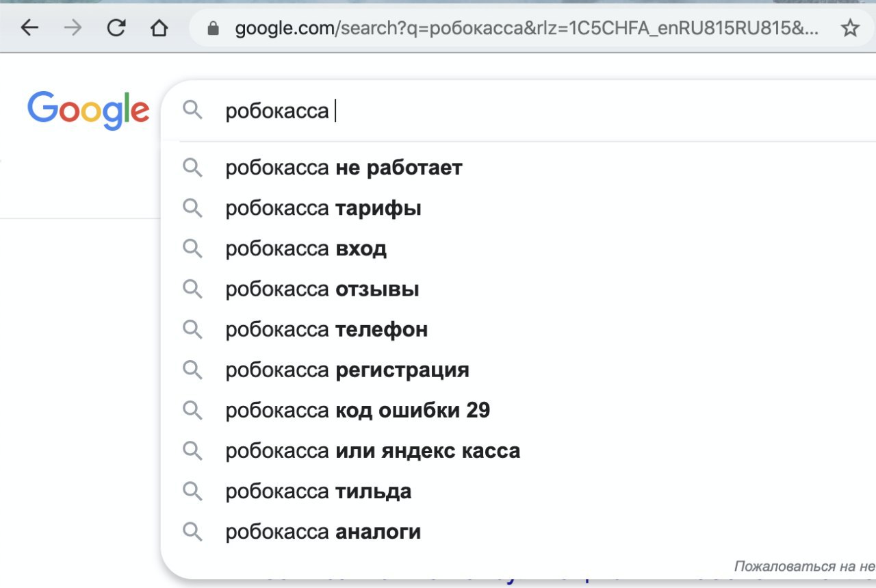Reload the page

pos(117,28)
